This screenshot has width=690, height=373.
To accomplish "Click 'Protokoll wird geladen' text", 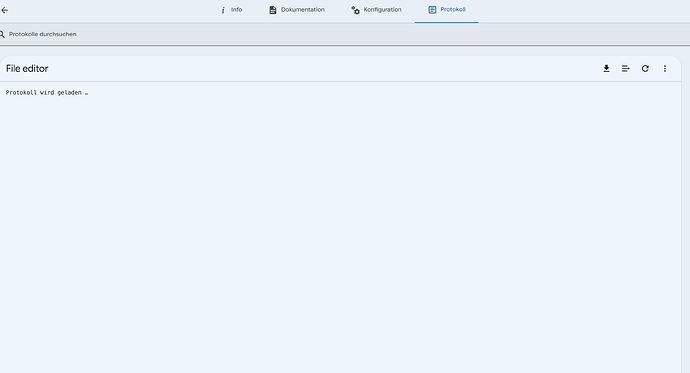I will 47,92.
